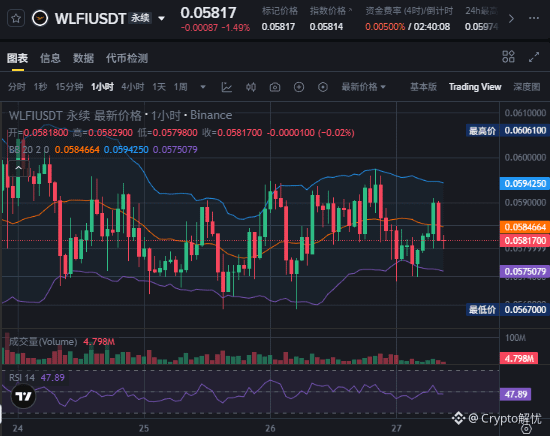Select the 4小时 time interval

(x=133, y=87)
